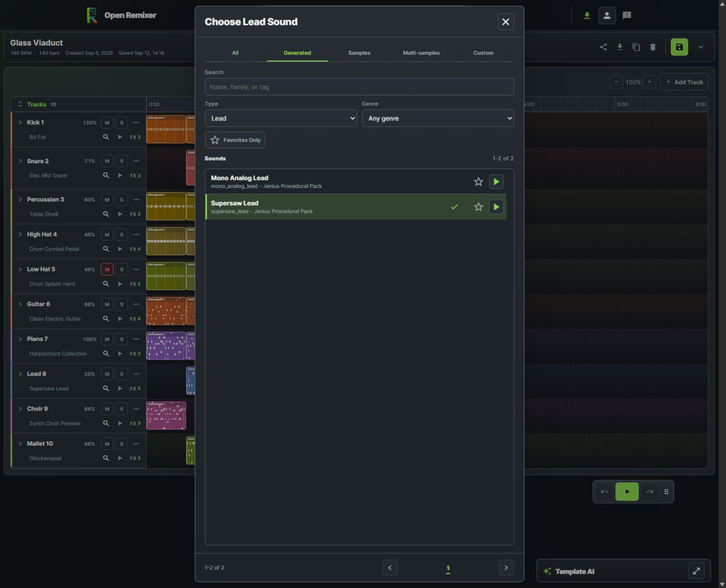Open the Custom tab

pyautogui.click(x=483, y=53)
